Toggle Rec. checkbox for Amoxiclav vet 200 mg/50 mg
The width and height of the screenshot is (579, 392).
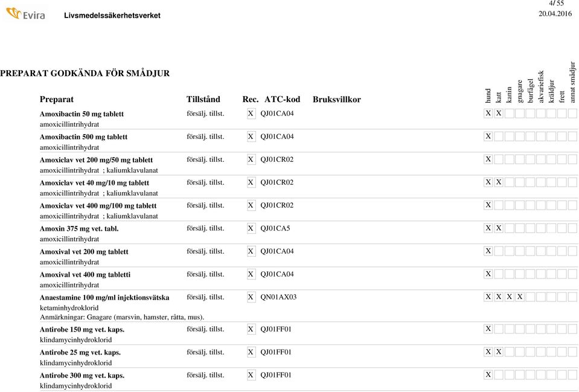point(251,159)
